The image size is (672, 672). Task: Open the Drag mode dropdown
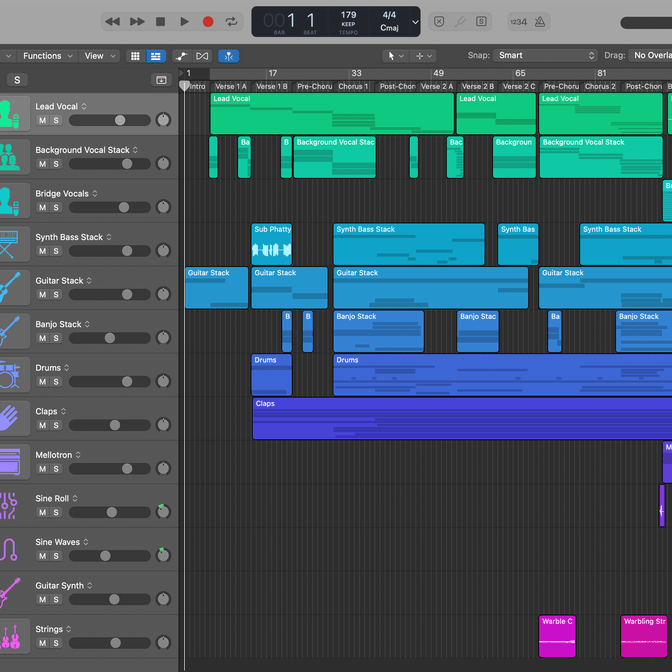point(651,55)
